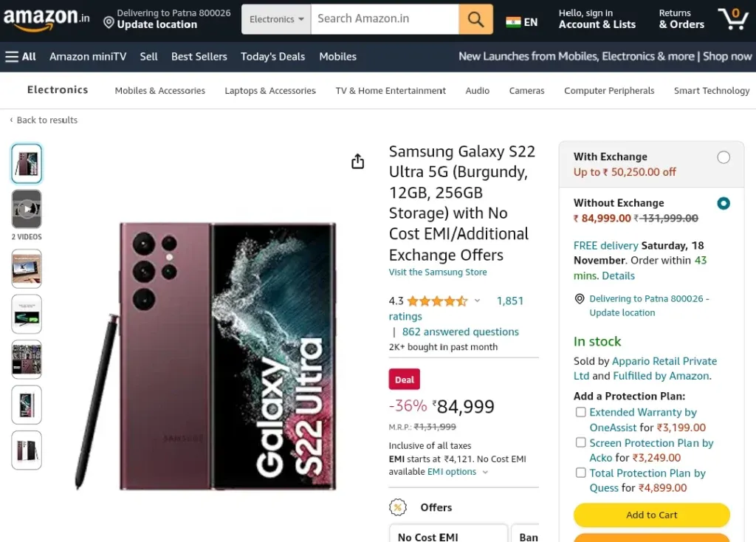The width and height of the screenshot is (756, 542).
Task: Go to Laptops & Accessories category
Action: tap(270, 91)
